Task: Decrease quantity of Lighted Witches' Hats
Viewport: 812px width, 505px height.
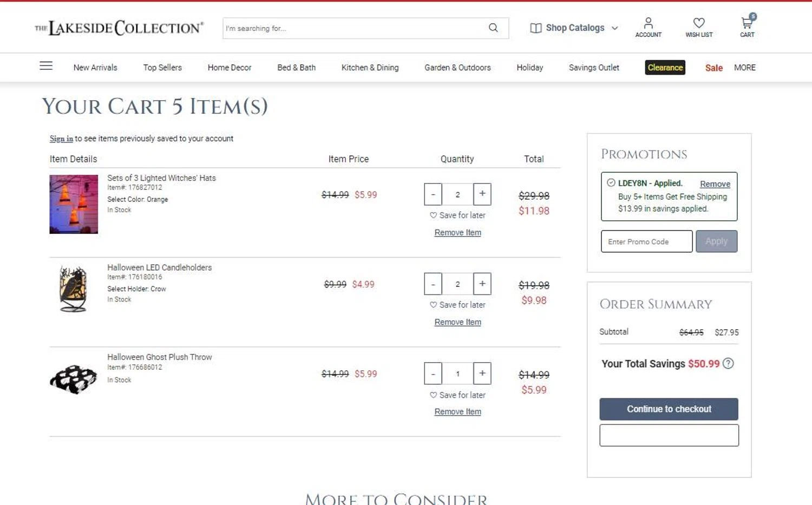Action: [433, 194]
